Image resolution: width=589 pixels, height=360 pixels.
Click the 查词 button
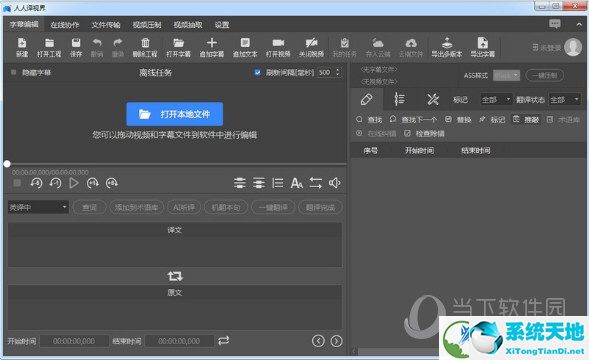pos(89,207)
